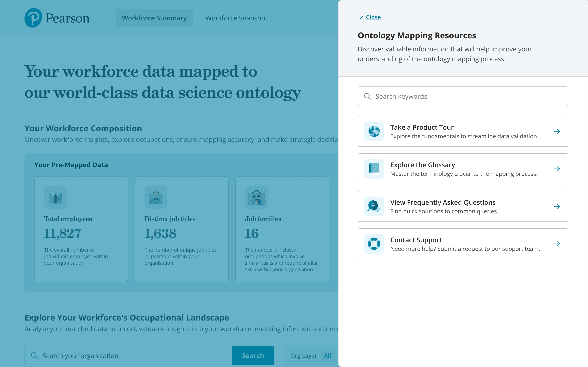Click the Glossary book icon
This screenshot has width=588, height=367.
coord(374,169)
